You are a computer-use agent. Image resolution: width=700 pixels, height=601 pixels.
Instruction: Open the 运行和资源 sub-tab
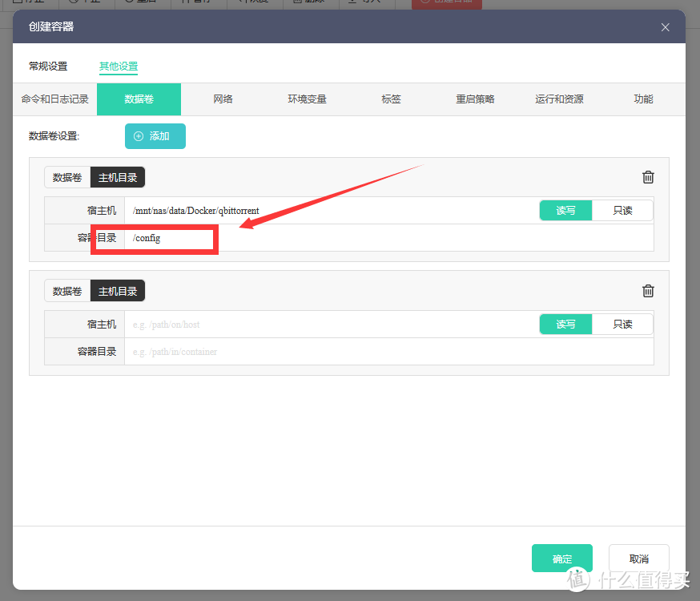[x=559, y=99]
